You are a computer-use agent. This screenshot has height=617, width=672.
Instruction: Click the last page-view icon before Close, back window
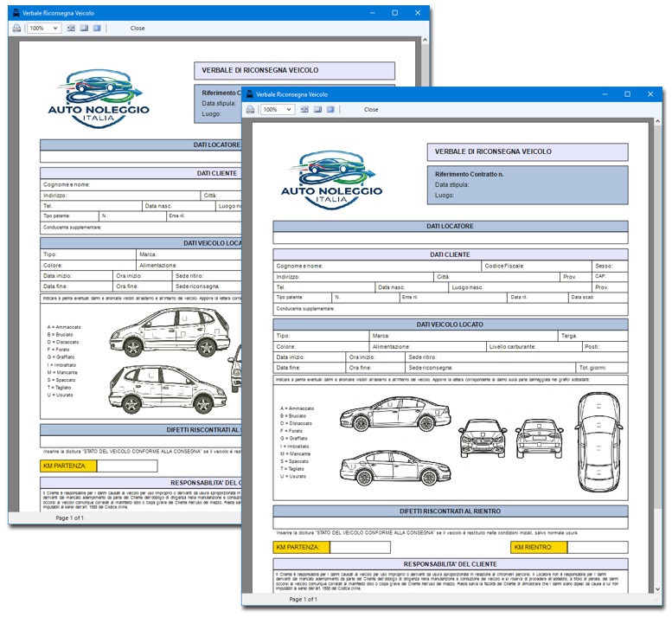97,28
